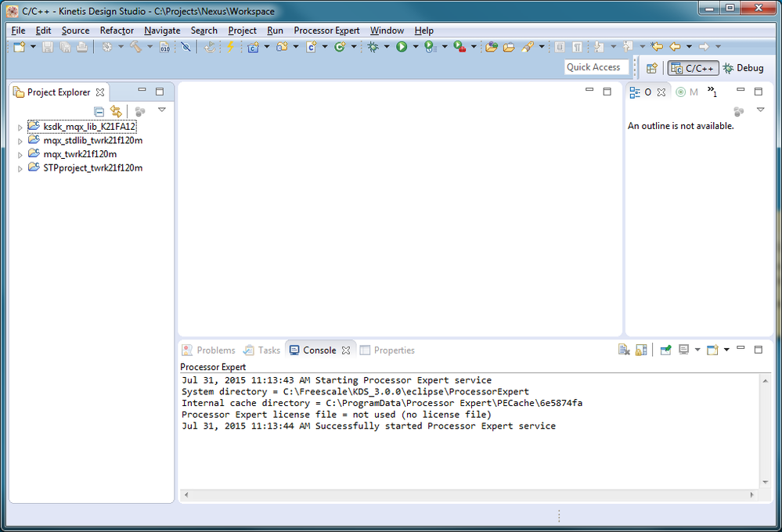Click the Quick Access search field
782x532 pixels.
point(596,67)
